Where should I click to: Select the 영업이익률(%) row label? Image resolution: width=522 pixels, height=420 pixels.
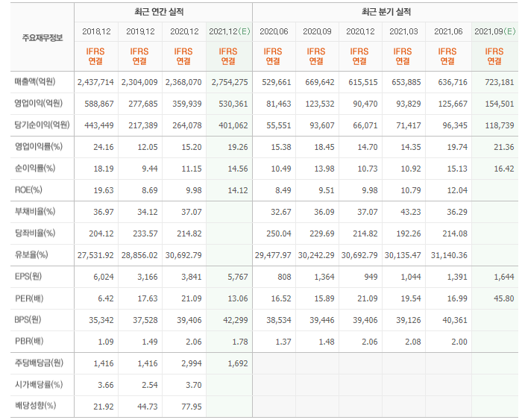[38, 146]
